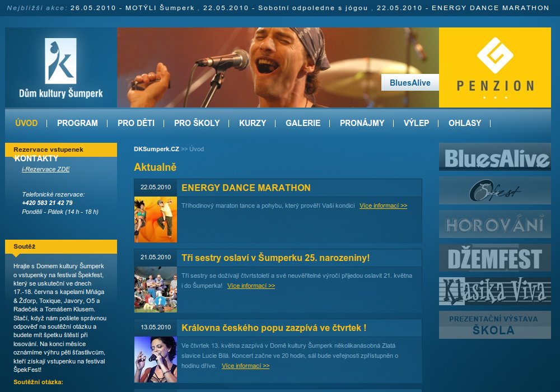Screen dimensions: 560x392
Task: Open the Penzion advertisement banner
Action: 494,67
